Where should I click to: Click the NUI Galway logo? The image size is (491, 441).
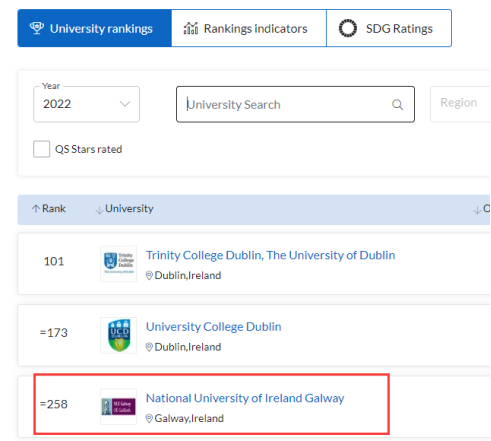coord(119,406)
